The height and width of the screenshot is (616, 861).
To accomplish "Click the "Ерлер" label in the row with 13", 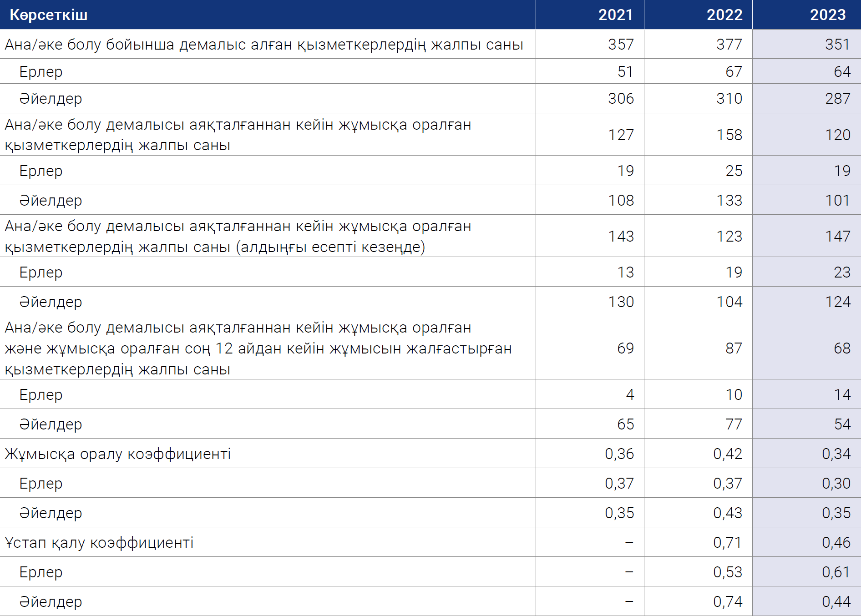I will click(x=41, y=273).
